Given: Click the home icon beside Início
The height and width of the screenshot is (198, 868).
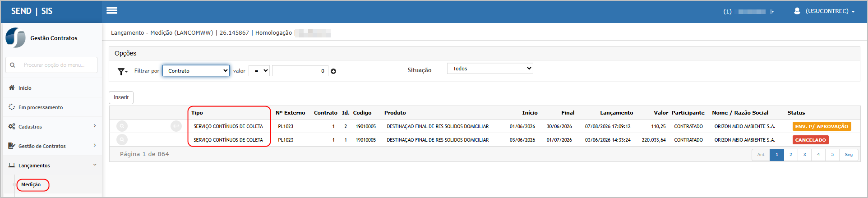Looking at the screenshot, I should coord(12,87).
